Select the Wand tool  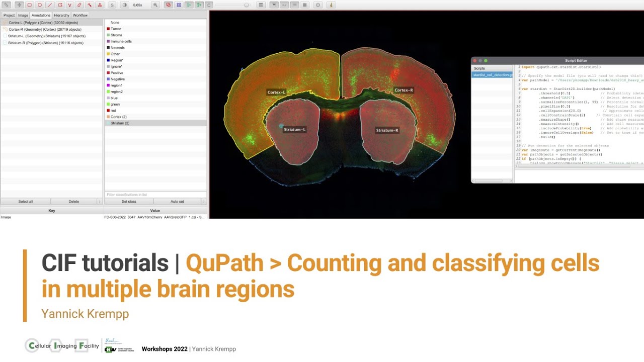[x=90, y=5]
